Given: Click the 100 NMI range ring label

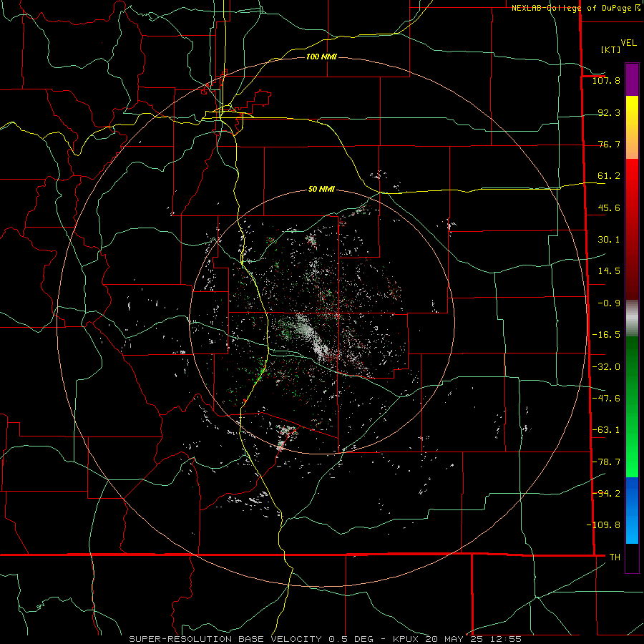Looking at the screenshot, I should tap(321, 57).
